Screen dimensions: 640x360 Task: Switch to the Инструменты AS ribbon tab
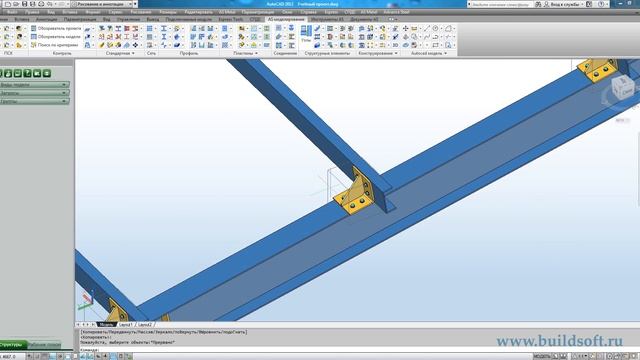tap(327, 19)
